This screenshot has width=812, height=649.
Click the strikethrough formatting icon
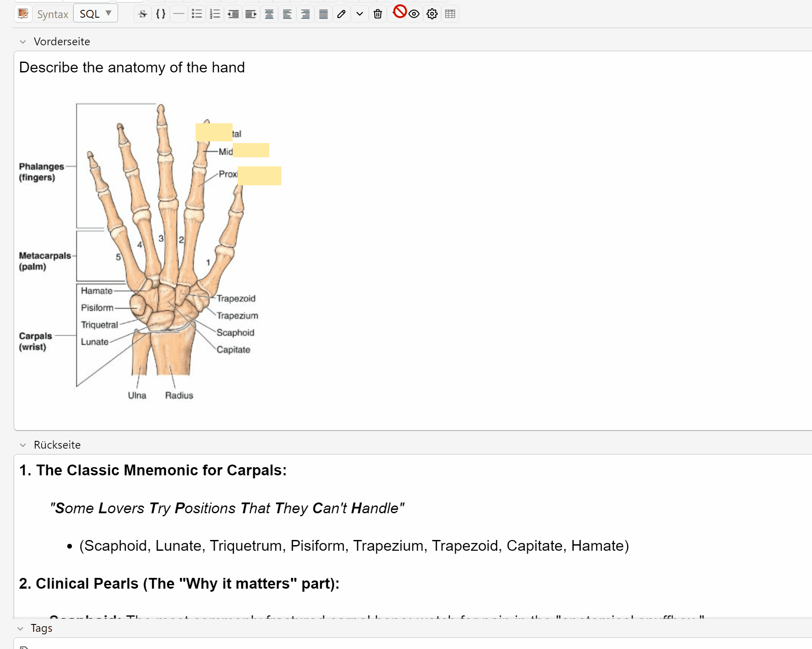click(x=143, y=14)
